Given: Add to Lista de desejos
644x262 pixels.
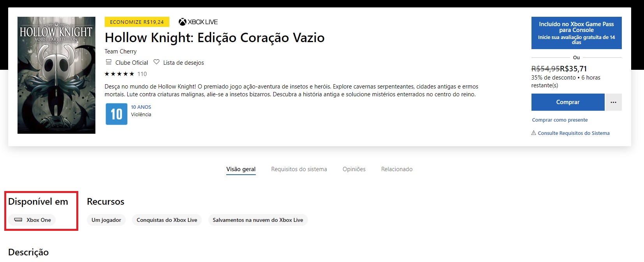Looking at the screenshot, I should click(x=183, y=62).
